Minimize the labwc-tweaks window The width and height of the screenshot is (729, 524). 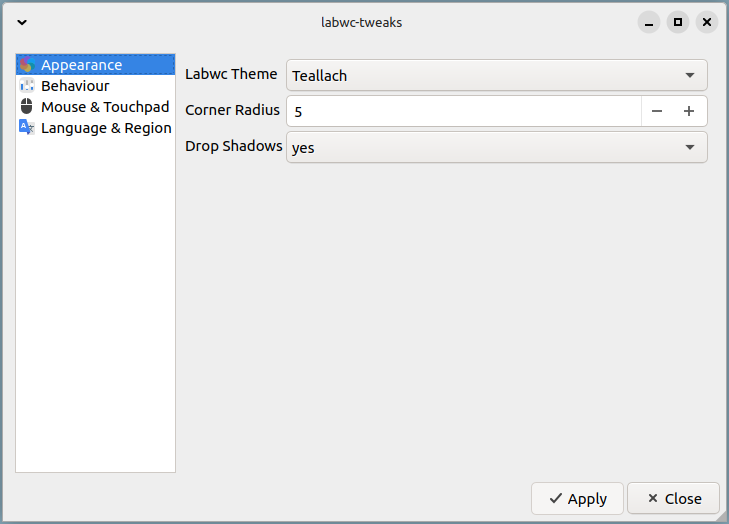click(x=649, y=22)
